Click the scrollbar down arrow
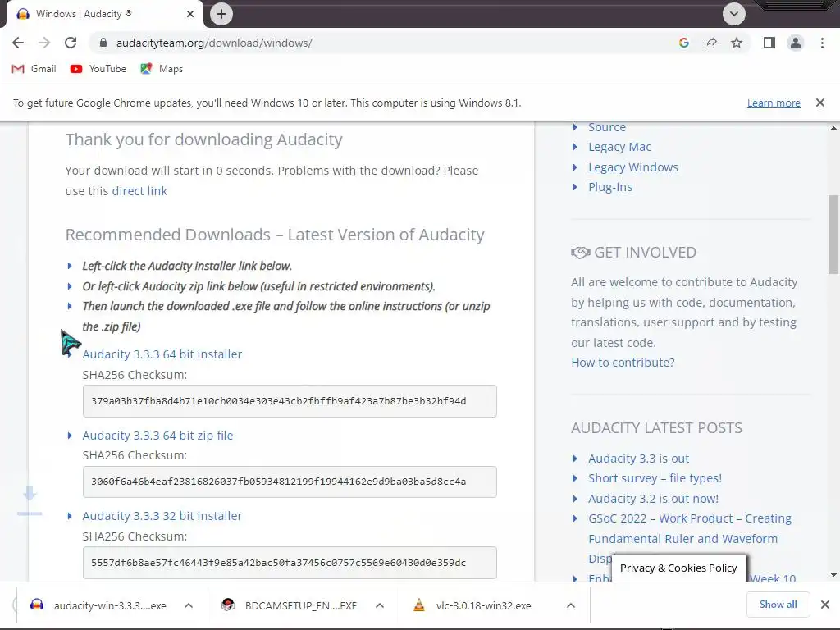The height and width of the screenshot is (630, 840). pos(833,575)
